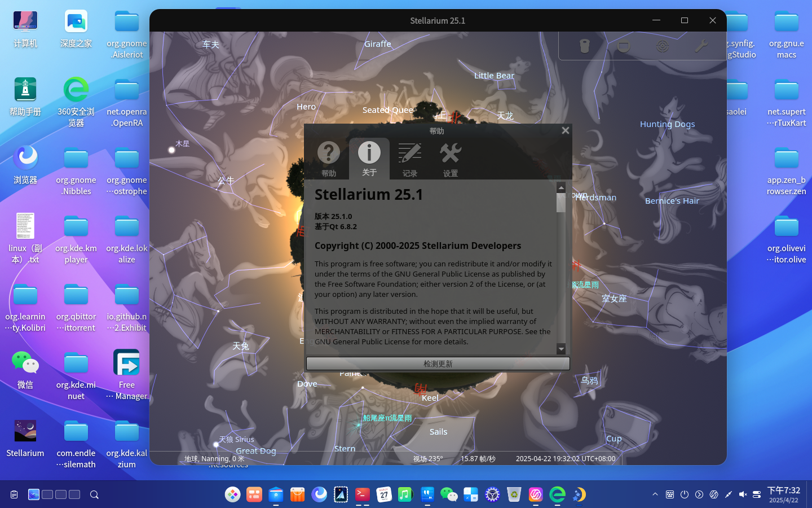Click the date-time 2025-04-22 19:32:02 status text

[x=566, y=459]
